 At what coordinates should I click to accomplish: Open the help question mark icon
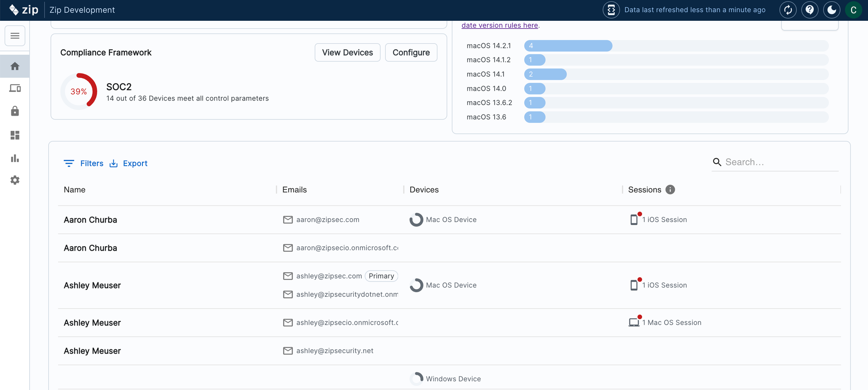810,10
